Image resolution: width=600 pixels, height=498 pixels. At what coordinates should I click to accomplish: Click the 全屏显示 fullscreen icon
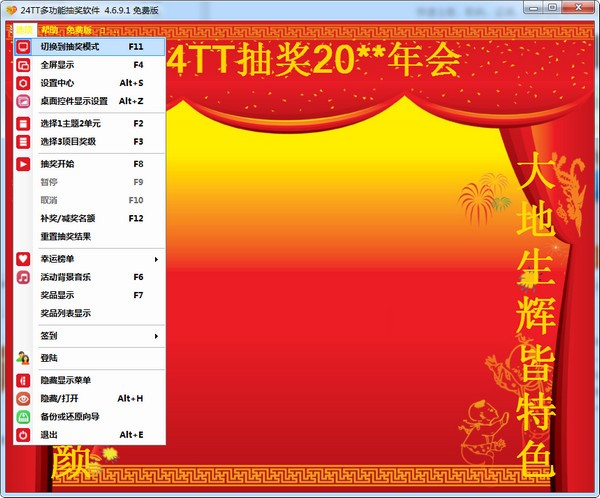click(23, 65)
